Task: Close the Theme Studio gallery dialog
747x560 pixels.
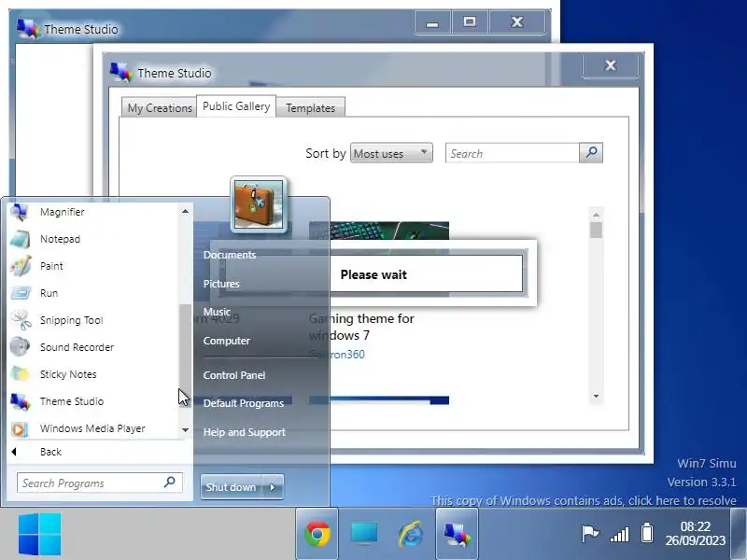Action: pos(611,65)
